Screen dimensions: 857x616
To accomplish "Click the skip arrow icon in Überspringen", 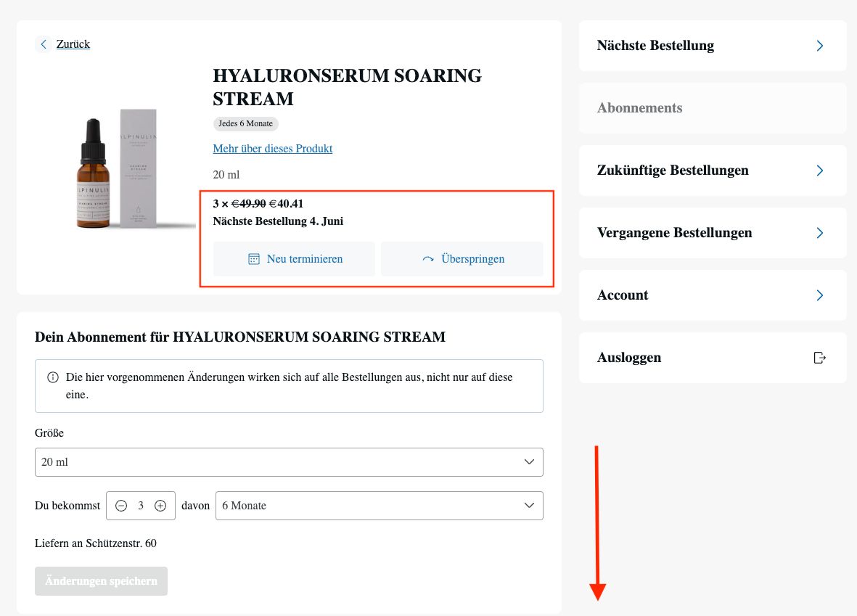I will [x=428, y=259].
